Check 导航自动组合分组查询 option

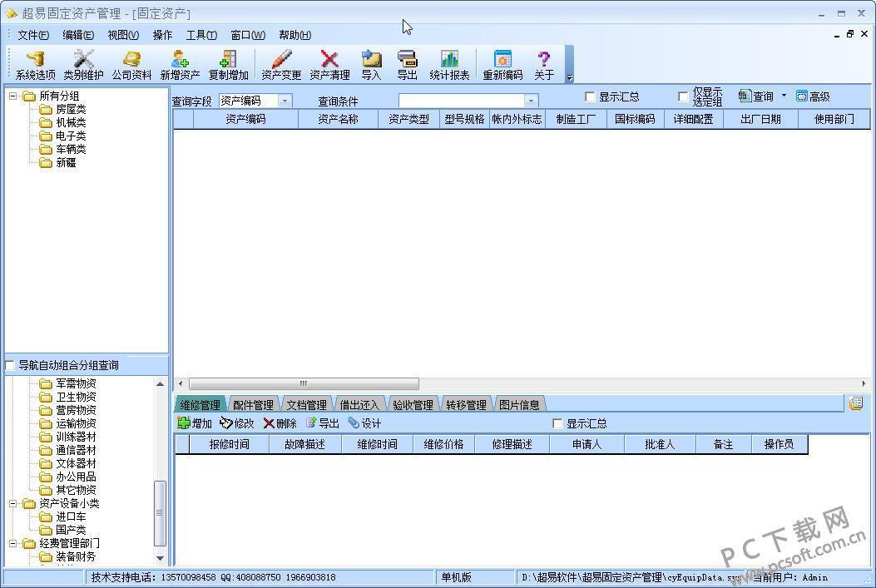(10, 366)
